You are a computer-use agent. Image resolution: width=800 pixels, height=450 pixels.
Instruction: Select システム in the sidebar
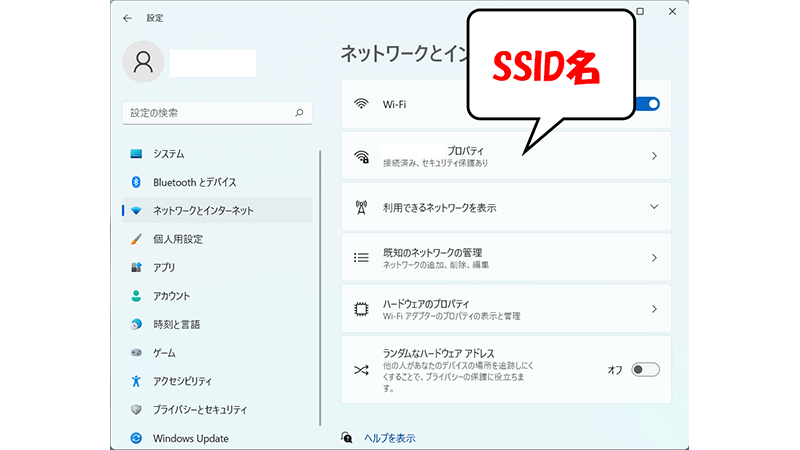pyautogui.click(x=168, y=154)
